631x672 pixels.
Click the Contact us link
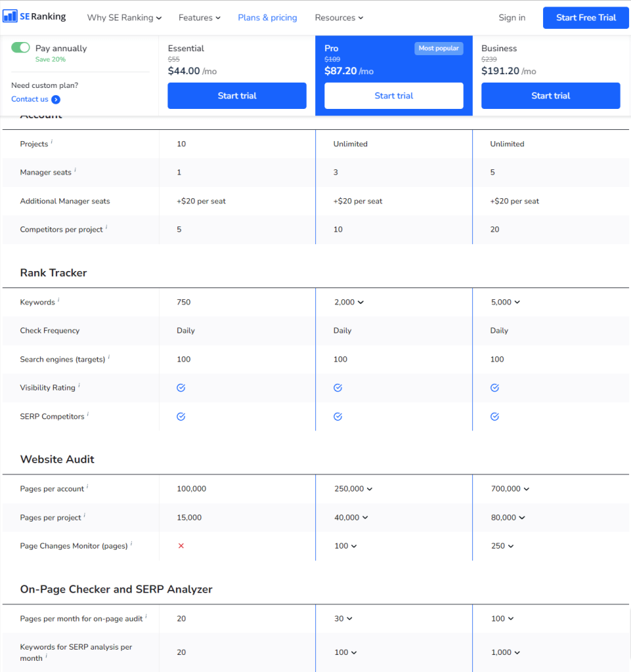tap(30, 99)
